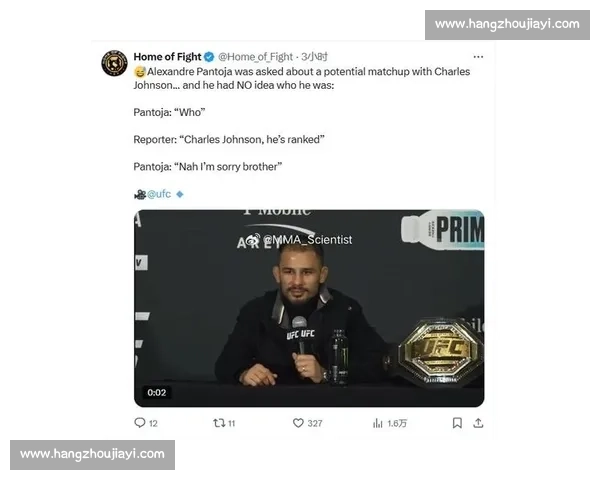Click the blue verified badge
The image size is (600, 480).
209,57
